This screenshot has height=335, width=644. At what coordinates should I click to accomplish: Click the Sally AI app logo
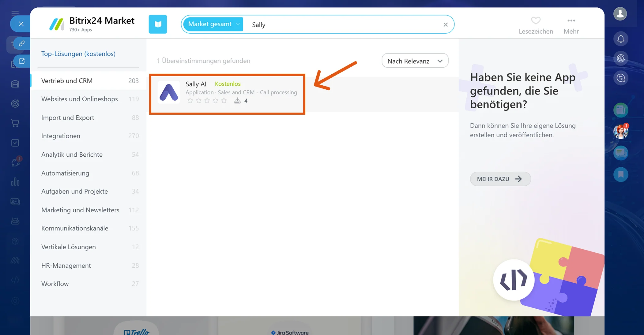point(169,92)
